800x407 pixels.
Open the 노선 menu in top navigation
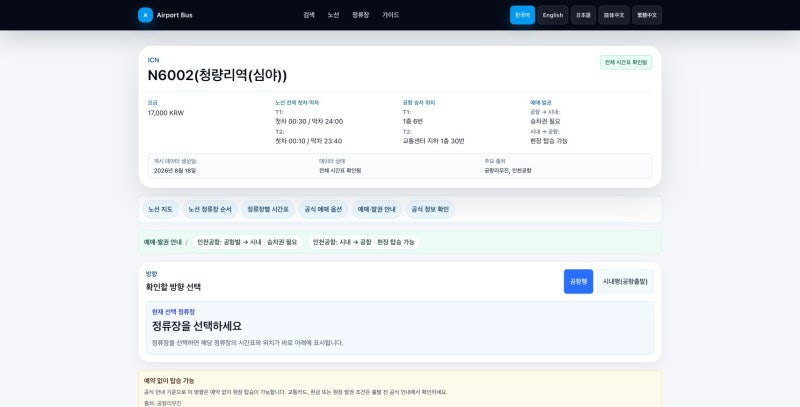point(333,15)
